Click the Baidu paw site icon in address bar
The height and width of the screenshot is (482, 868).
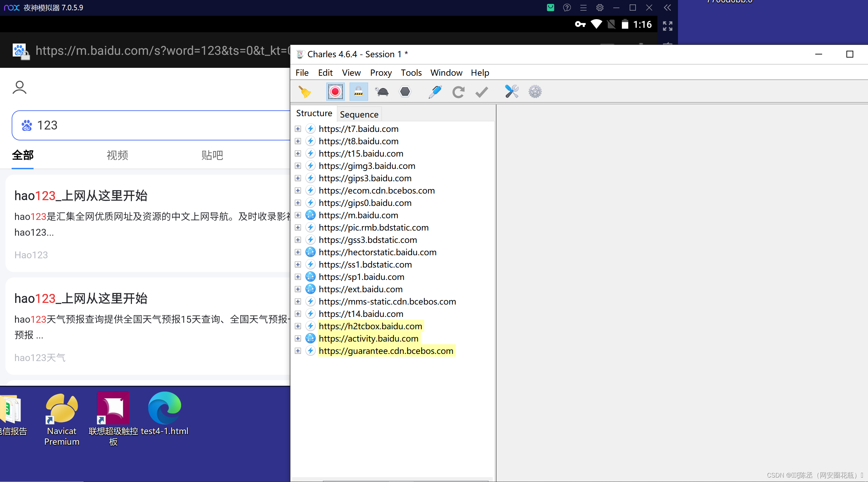tap(20, 51)
